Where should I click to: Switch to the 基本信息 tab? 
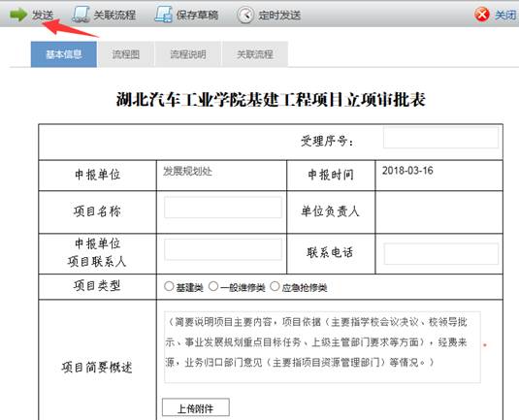tap(64, 54)
